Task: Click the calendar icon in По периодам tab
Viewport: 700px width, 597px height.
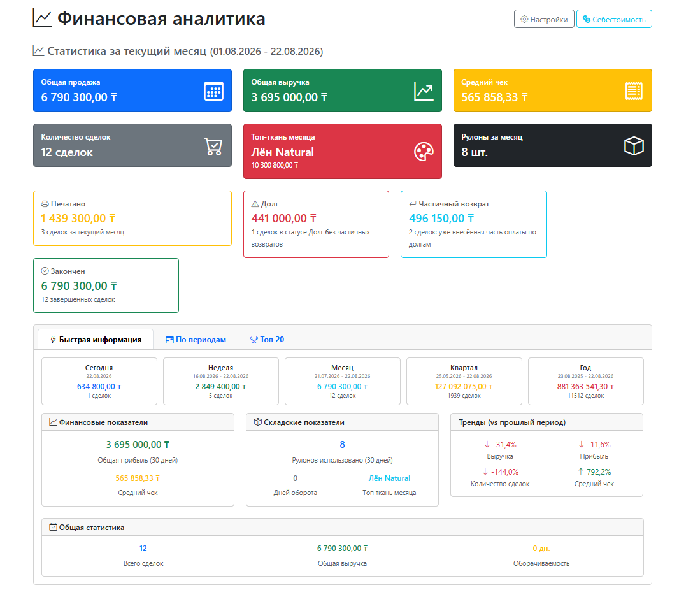Action: [169, 340]
